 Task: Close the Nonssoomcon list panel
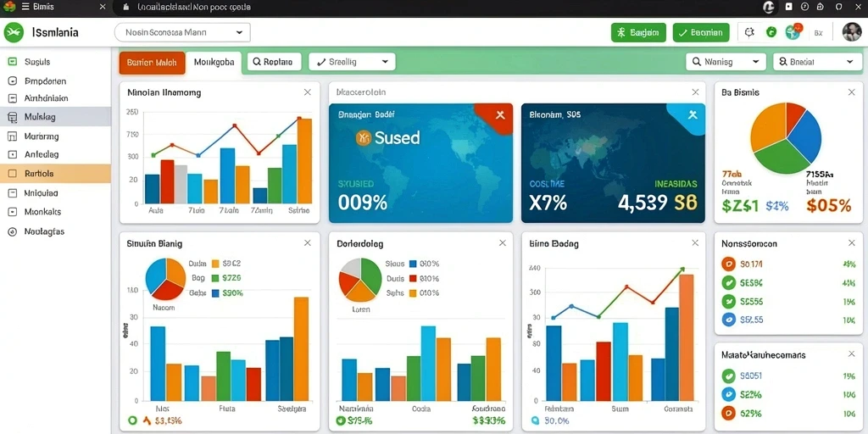[x=851, y=243]
